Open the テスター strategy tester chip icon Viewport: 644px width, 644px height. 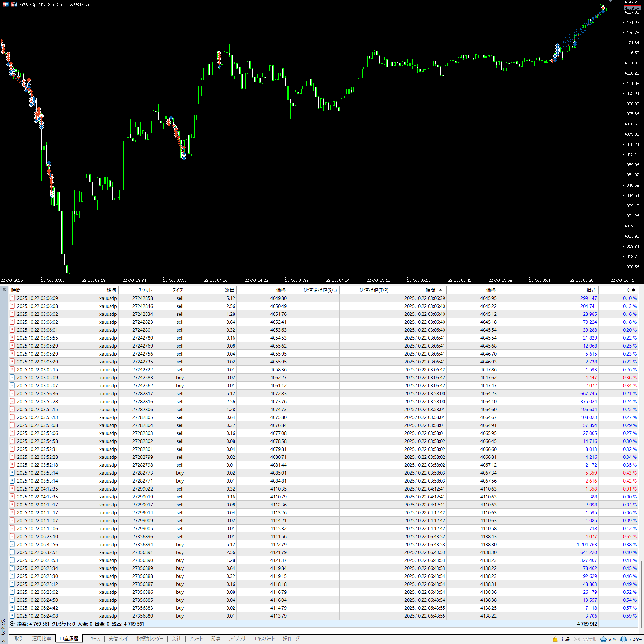623,639
